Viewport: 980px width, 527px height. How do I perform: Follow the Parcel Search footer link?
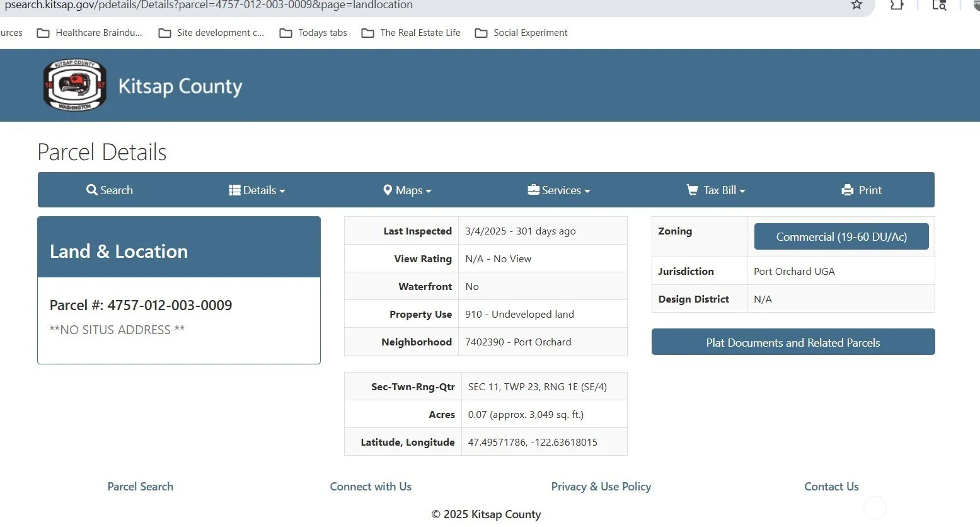point(140,486)
